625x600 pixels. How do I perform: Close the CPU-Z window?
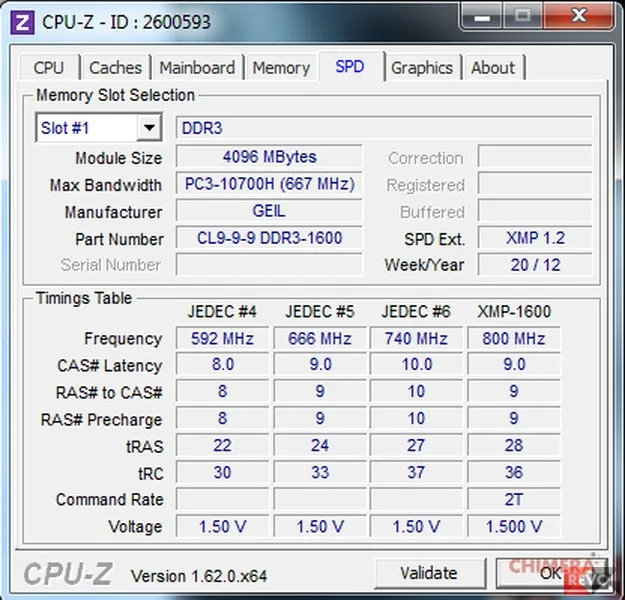578,17
